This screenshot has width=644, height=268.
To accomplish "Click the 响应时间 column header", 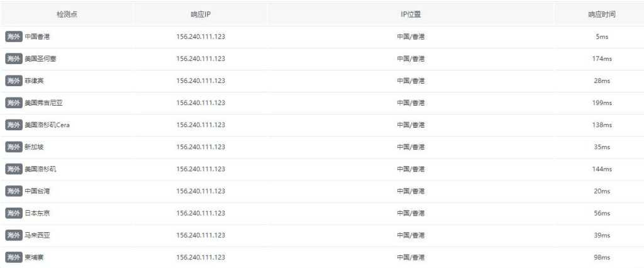I will (x=602, y=14).
